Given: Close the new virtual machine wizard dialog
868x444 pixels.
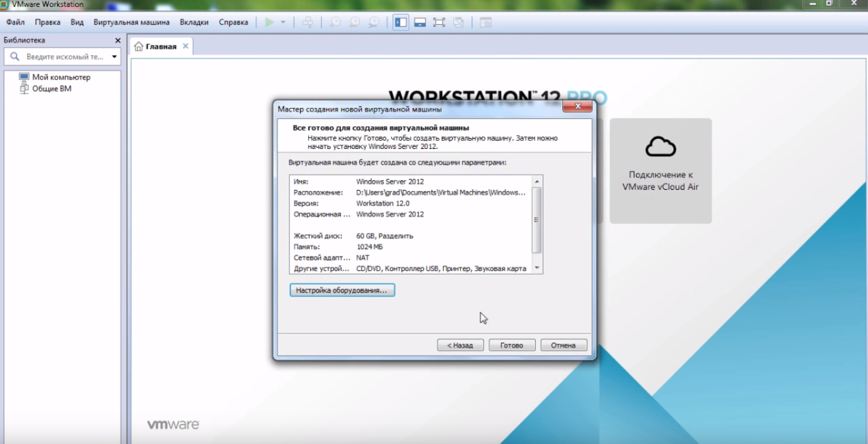Looking at the screenshot, I should [577, 107].
